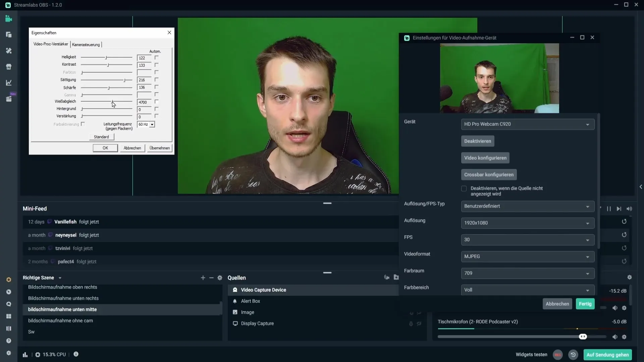Click Standard in Eigenschaften dialog

[101, 137]
